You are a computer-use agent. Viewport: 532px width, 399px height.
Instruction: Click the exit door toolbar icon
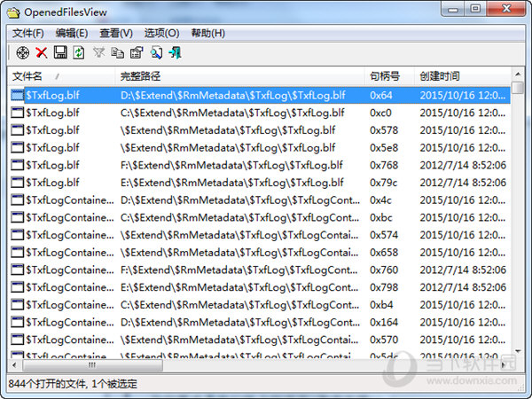175,52
